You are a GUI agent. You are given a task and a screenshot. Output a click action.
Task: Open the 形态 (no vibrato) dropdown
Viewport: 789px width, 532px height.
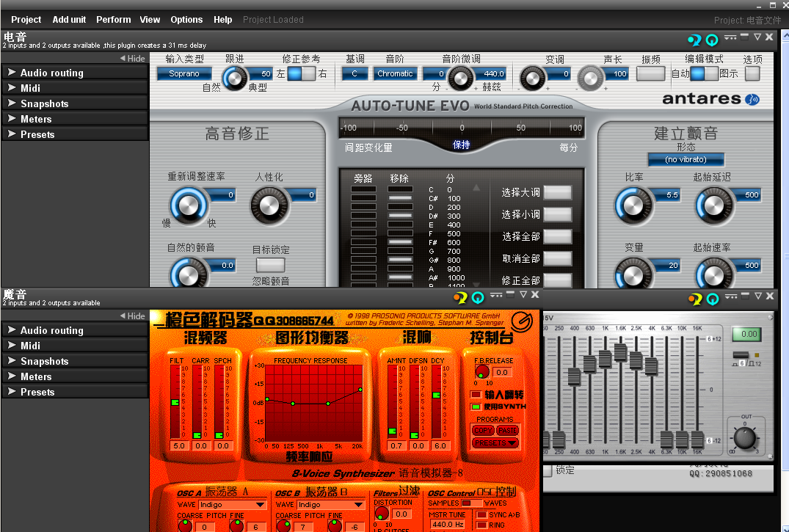click(686, 159)
